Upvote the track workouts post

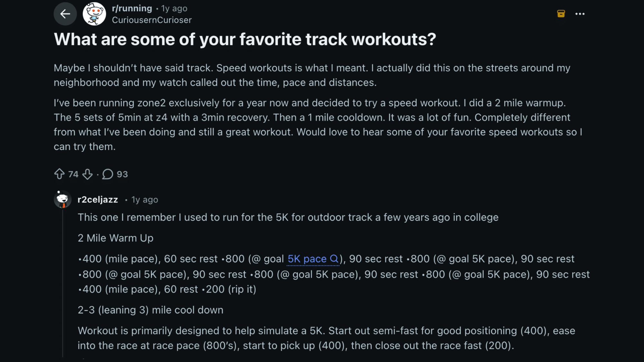pyautogui.click(x=60, y=174)
